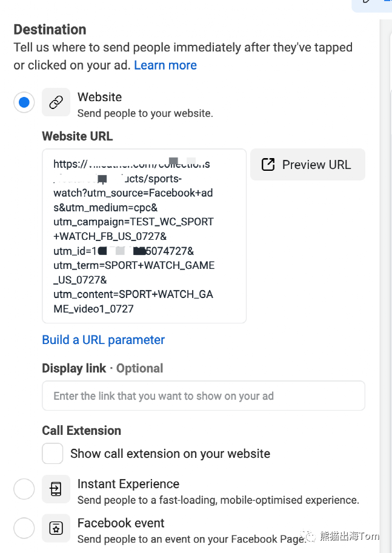Click the Instant Experience option label
This screenshot has height=553, width=392.
click(x=128, y=484)
